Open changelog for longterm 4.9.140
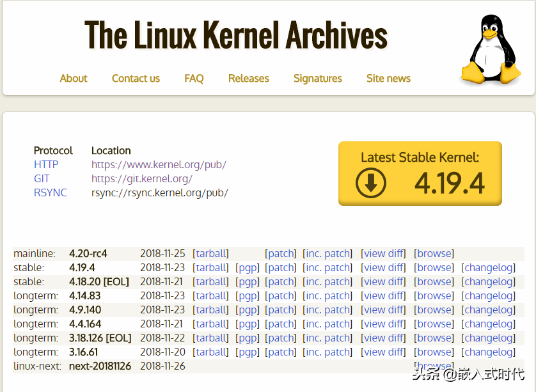The height and width of the screenshot is (392, 536). [488, 310]
